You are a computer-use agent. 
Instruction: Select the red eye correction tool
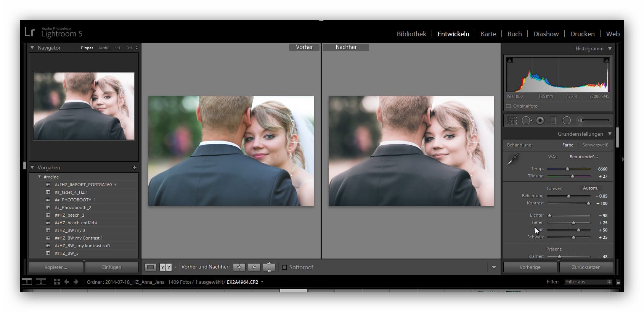pos(540,121)
